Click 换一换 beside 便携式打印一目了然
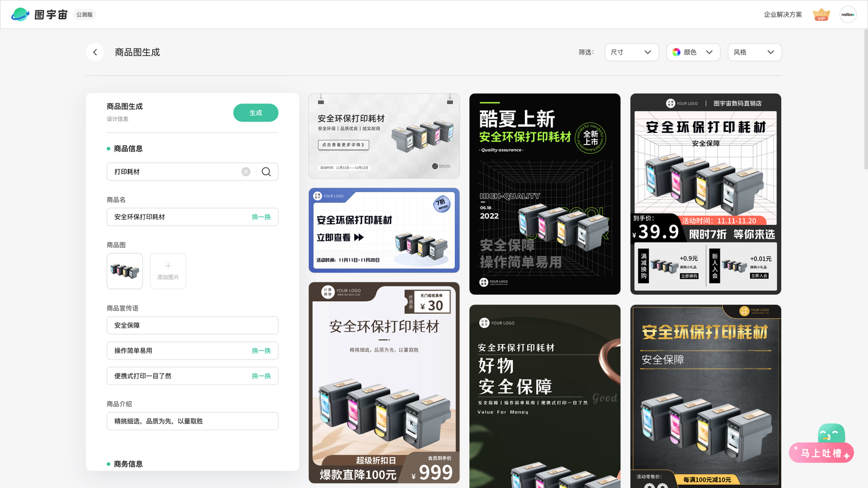Viewport: 868px width, 488px height. [x=261, y=376]
